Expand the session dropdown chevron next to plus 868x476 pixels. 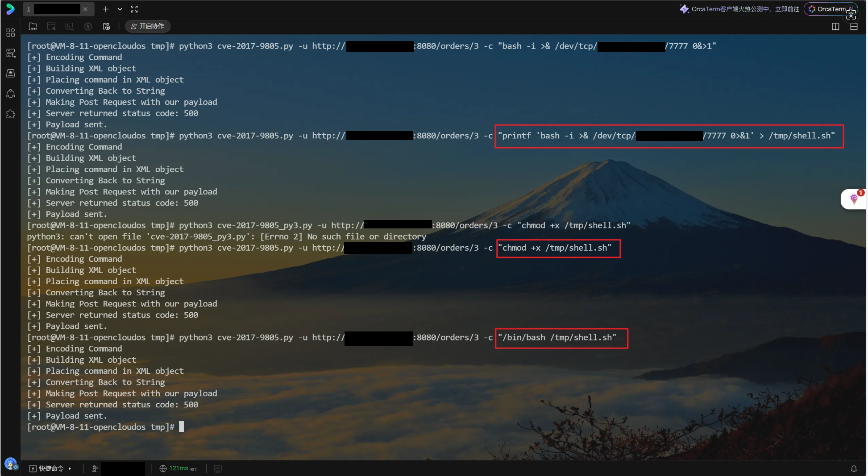[120, 9]
